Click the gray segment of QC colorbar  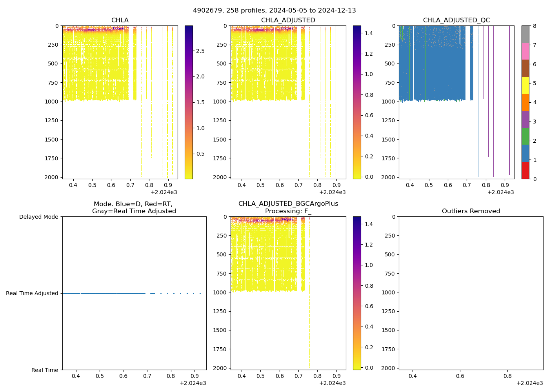click(525, 34)
